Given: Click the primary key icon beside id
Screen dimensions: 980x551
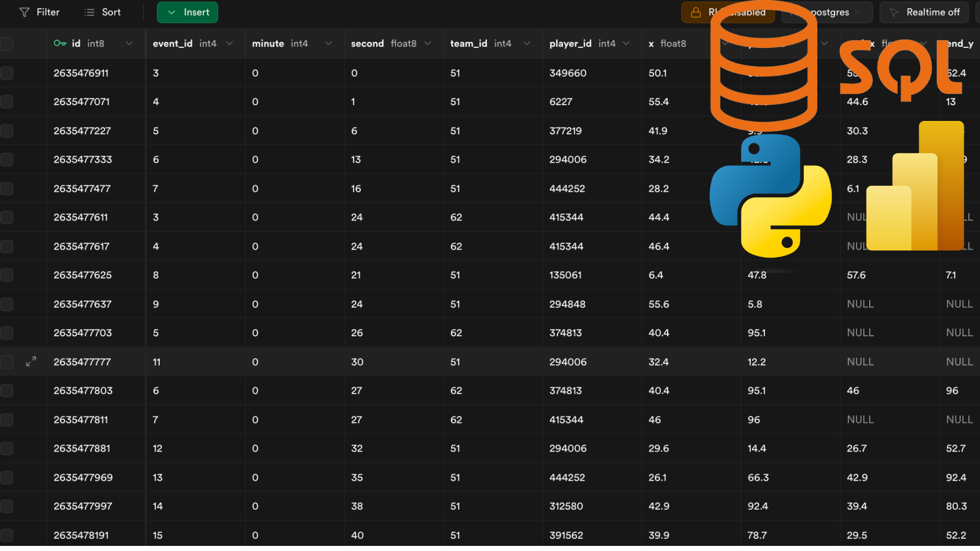Looking at the screenshot, I should 60,43.
